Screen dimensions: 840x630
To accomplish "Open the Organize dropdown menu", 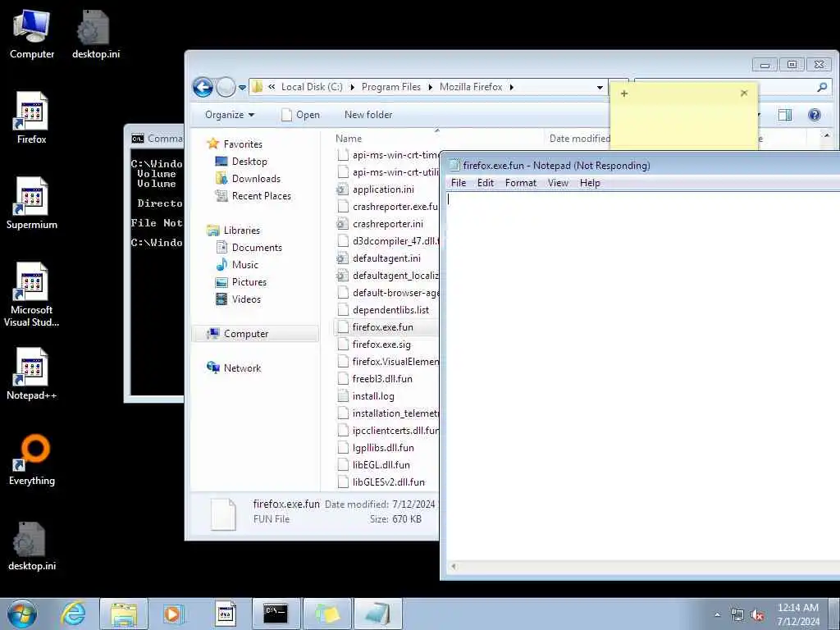I will [230, 115].
